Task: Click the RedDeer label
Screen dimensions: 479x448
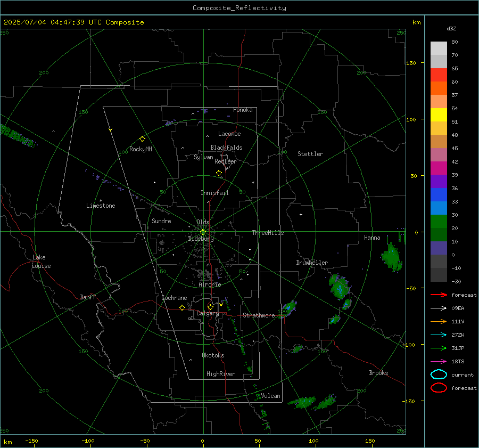Action: point(226,161)
